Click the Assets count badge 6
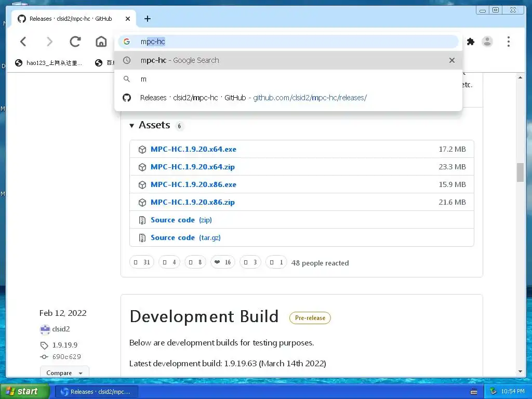Viewport: 532px width, 399px height. coord(179,126)
